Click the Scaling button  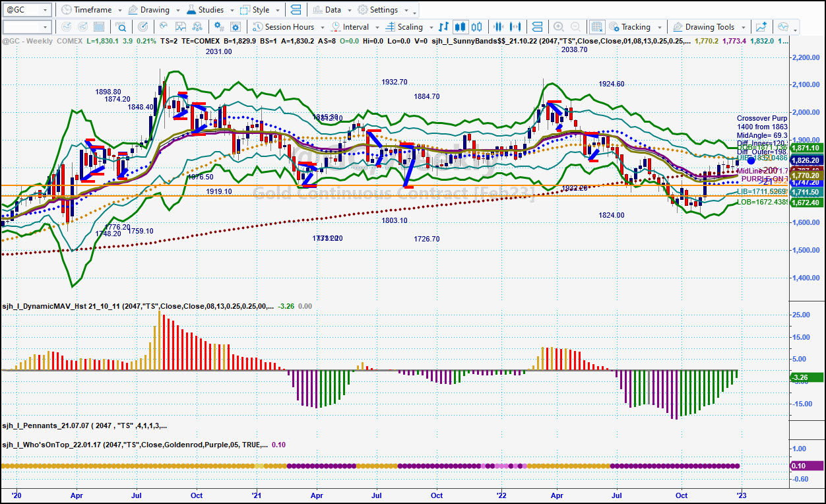[404, 27]
